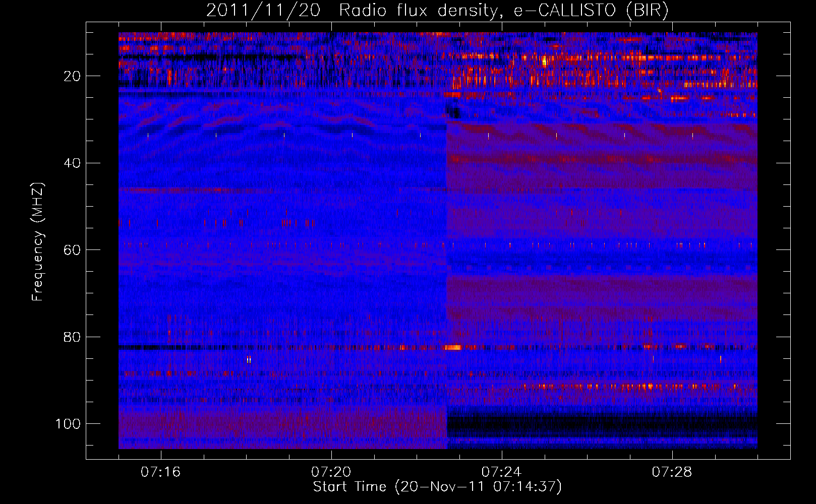Select the 'Frequency (MHZ)' y-axis label
The height and width of the screenshot is (504, 816).
point(38,242)
